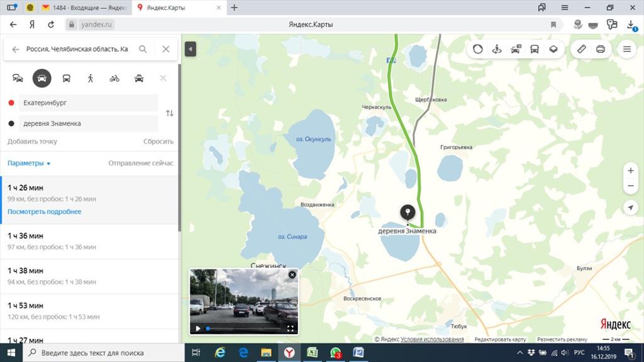
Task: Choose the walking route mode
Action: (91, 78)
